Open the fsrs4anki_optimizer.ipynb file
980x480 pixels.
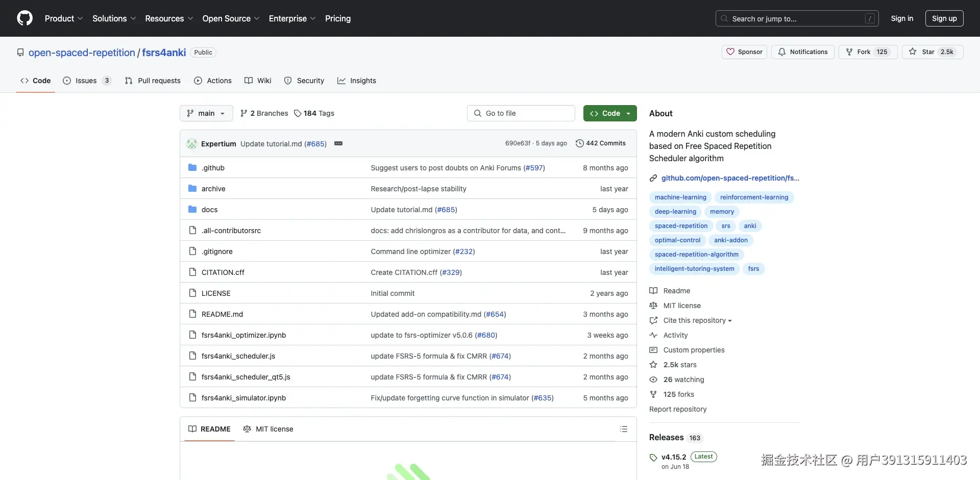coord(243,335)
